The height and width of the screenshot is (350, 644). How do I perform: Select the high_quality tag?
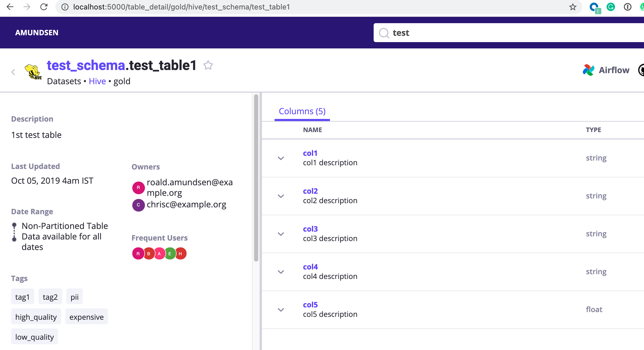pos(36,317)
